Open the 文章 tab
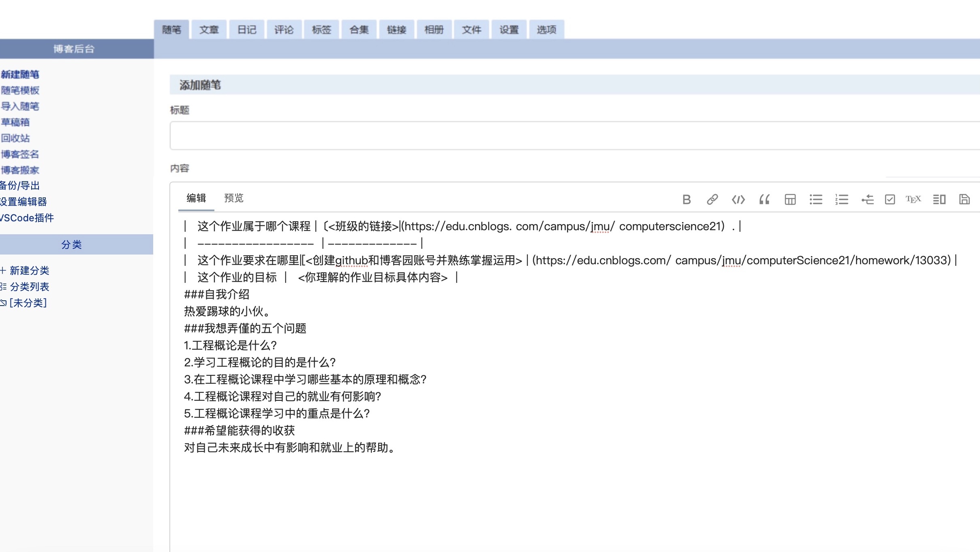The image size is (980, 552). point(209,30)
